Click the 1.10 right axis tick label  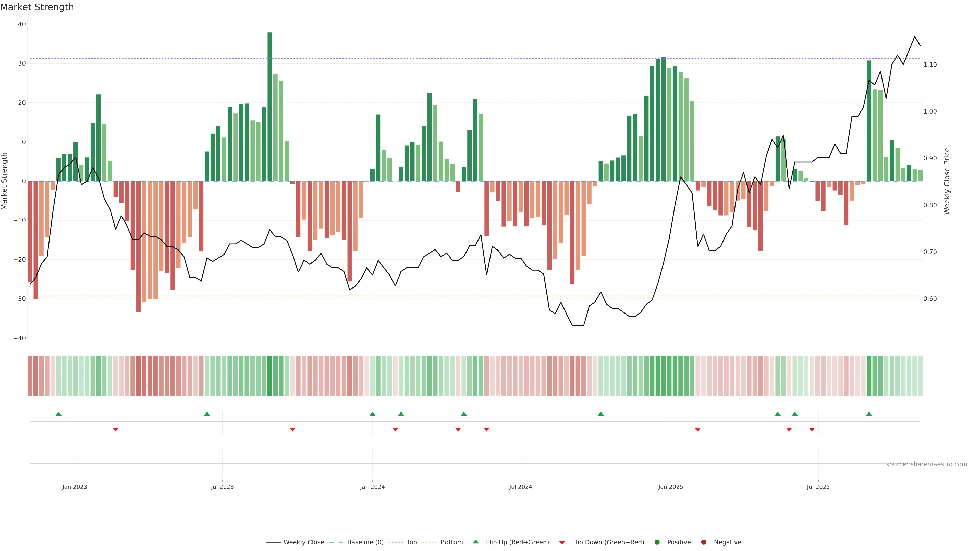[x=930, y=65]
